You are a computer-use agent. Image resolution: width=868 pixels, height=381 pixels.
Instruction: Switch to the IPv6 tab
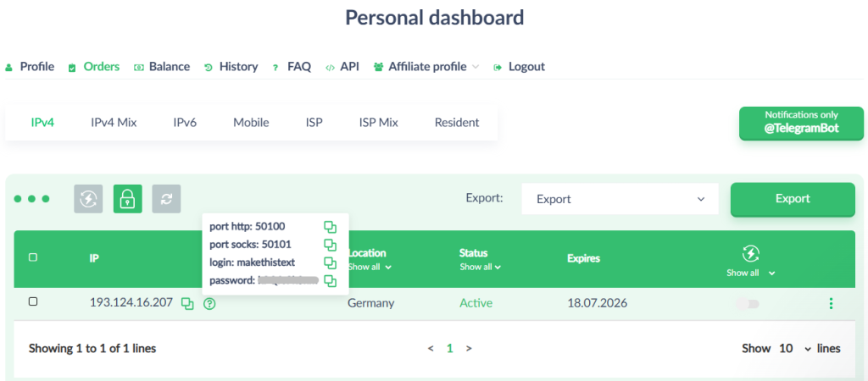185,122
